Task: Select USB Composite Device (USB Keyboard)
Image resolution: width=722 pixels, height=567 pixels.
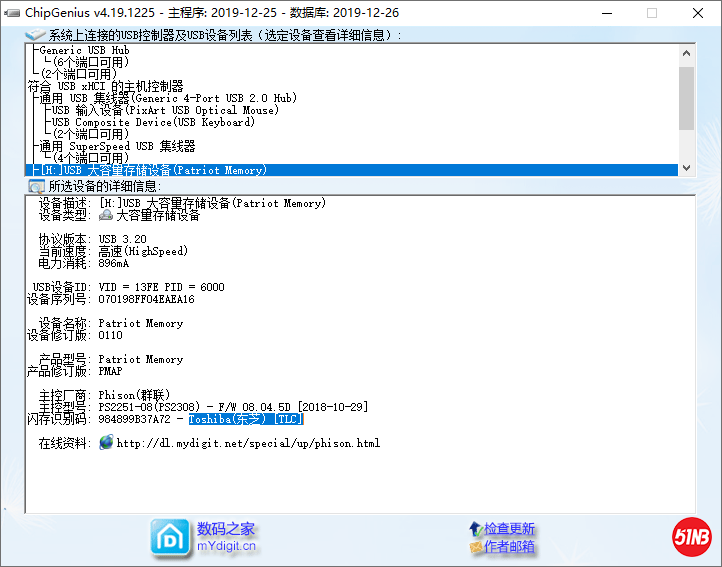Action: [153, 122]
